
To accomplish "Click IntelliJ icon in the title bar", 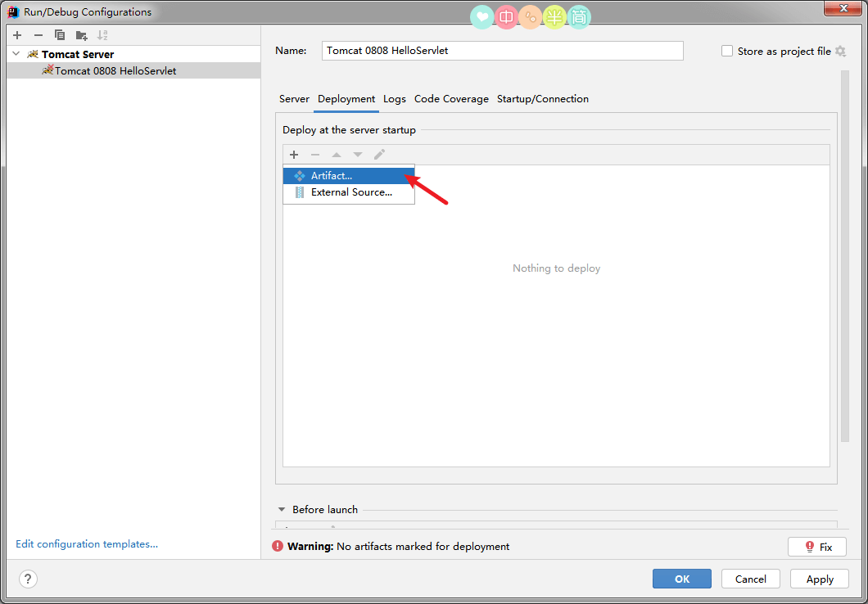I will pyautogui.click(x=15, y=11).
